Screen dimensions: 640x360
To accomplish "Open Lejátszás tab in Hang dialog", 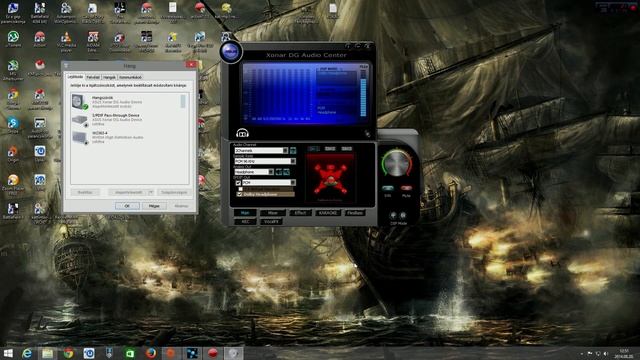I will pyautogui.click(x=75, y=77).
